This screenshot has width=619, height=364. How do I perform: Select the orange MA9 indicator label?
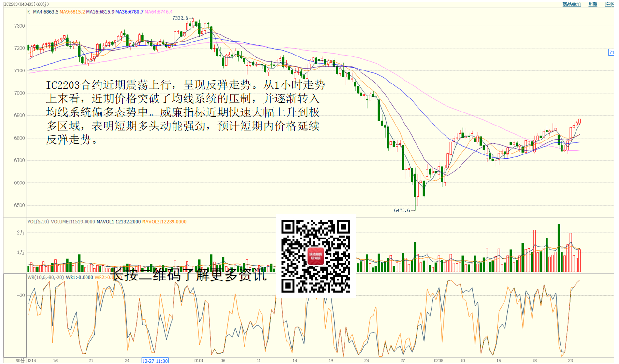72,11
